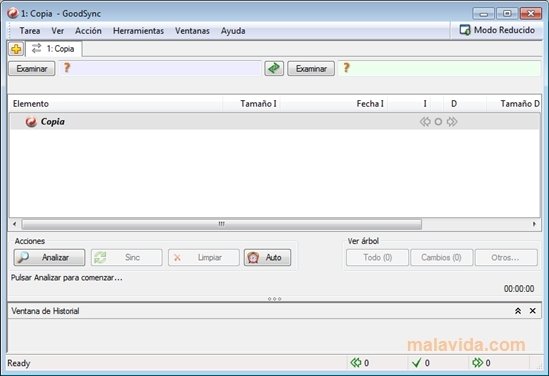Click 'Pulsar Analizar para comenzar…' message
The image size is (549, 376).
(67, 278)
